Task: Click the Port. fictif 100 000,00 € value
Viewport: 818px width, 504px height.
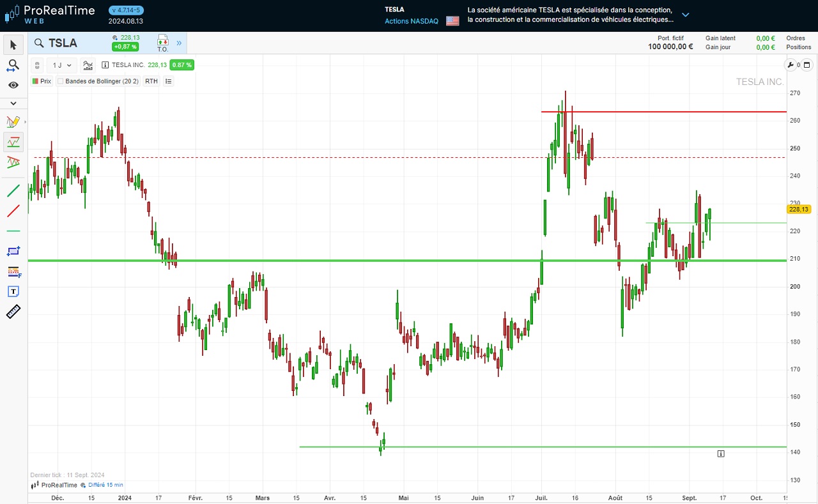Action: coord(670,47)
